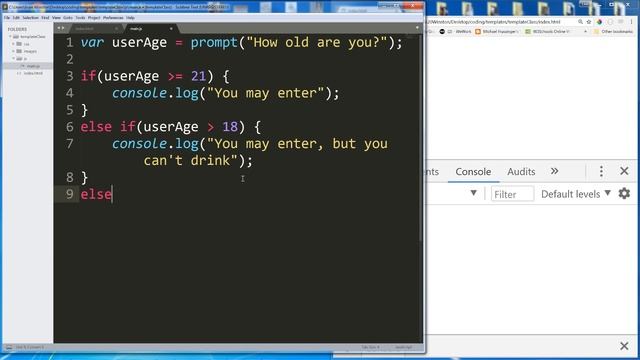Image resolution: width=640 pixels, height=360 pixels.
Task: Open the tab list dropdown arrow in Sublime
Action: (417, 28)
